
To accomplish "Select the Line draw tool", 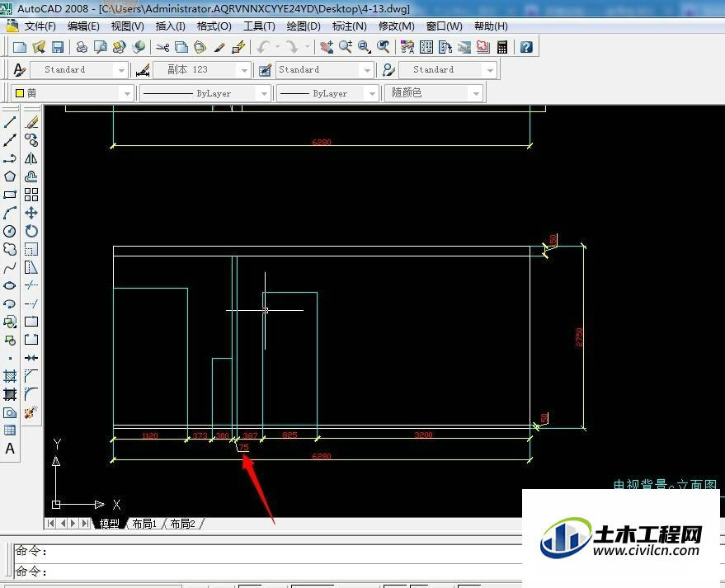I will tap(10, 123).
